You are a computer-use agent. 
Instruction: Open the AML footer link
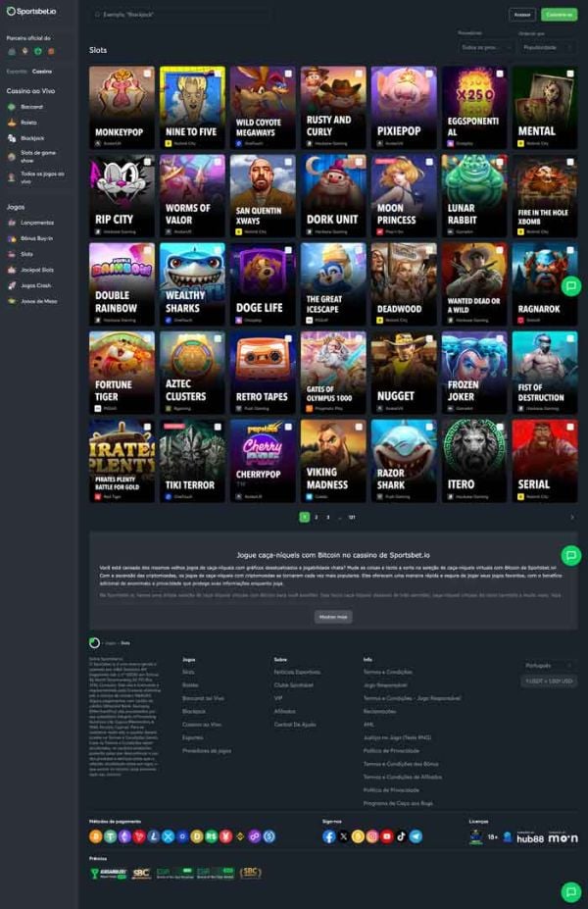click(368, 725)
